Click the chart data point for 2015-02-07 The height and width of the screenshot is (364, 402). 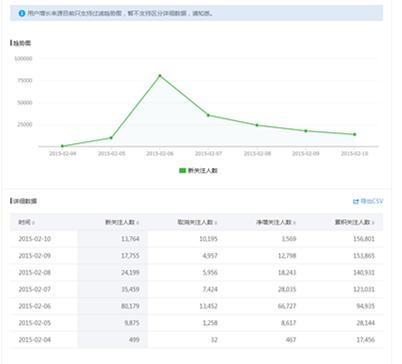coord(208,115)
